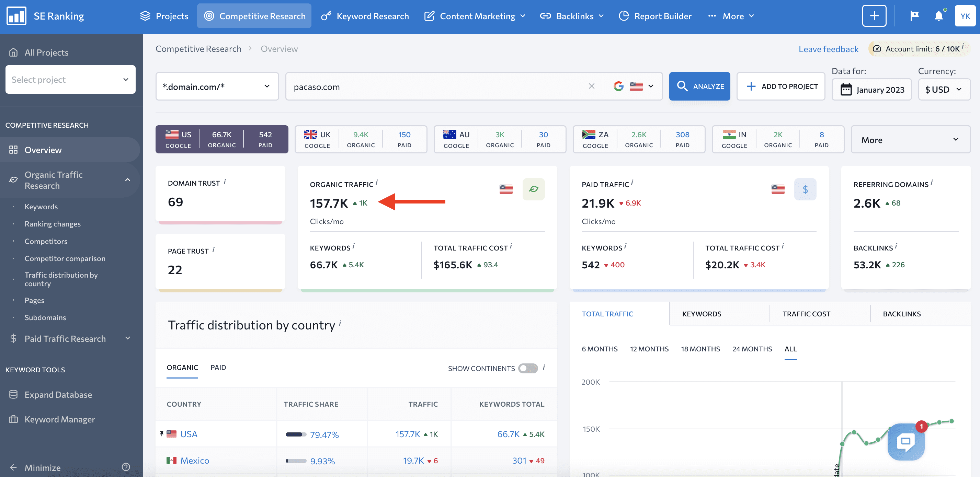This screenshot has height=477, width=980.
Task: Click the calendar icon in date picker
Action: 846,90
